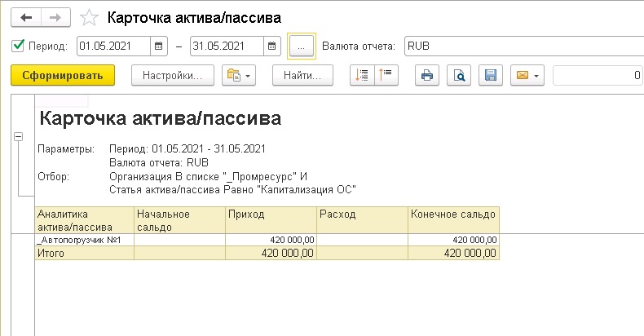Select the Статья актива/пассива filter line
This screenshot has height=336, width=644.
pyautogui.click(x=232, y=190)
